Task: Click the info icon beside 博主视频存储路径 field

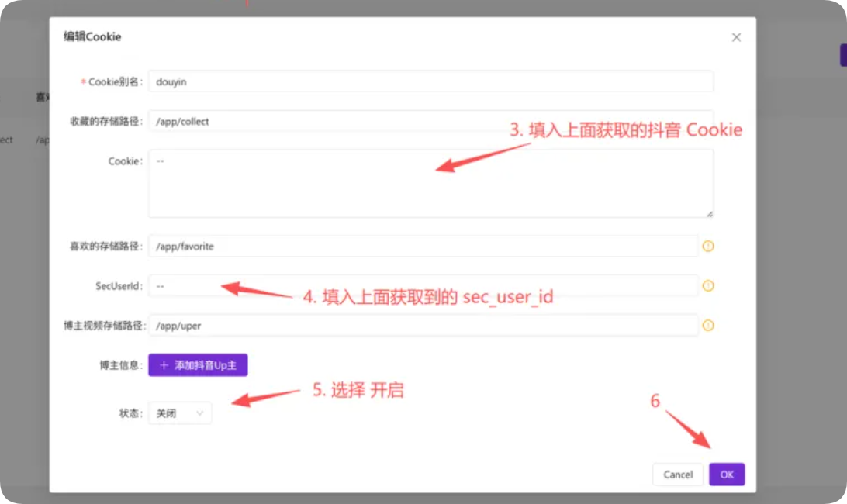Action: (707, 326)
